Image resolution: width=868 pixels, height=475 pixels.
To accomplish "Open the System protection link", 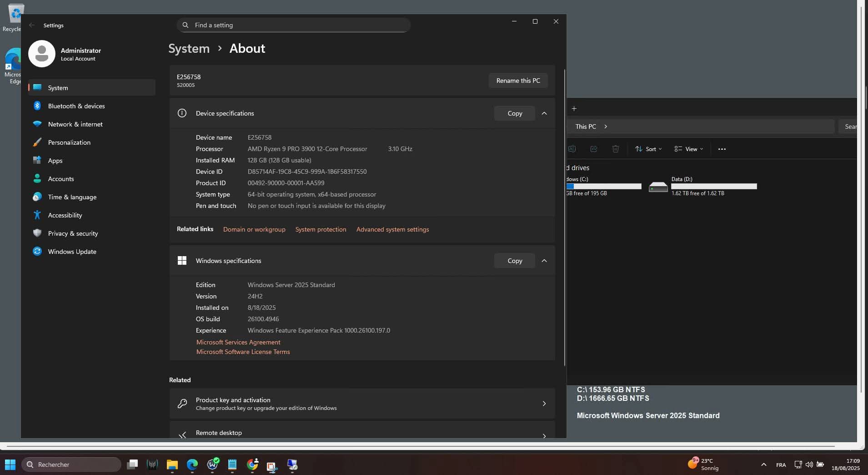I will coord(321,229).
